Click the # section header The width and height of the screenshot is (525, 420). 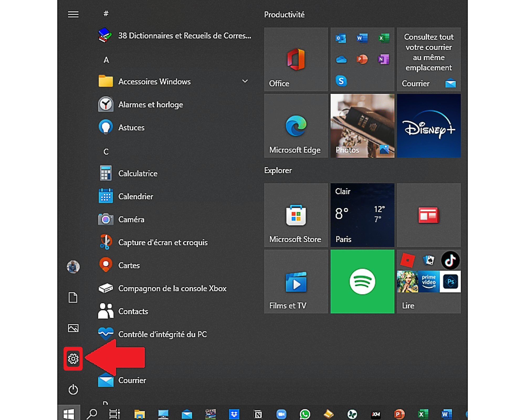tap(106, 14)
